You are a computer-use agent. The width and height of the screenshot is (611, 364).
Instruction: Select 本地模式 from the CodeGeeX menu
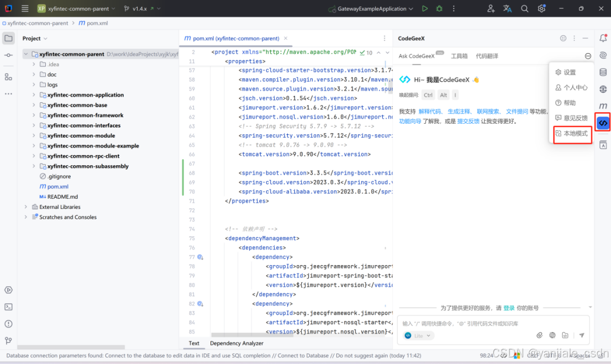click(572, 135)
